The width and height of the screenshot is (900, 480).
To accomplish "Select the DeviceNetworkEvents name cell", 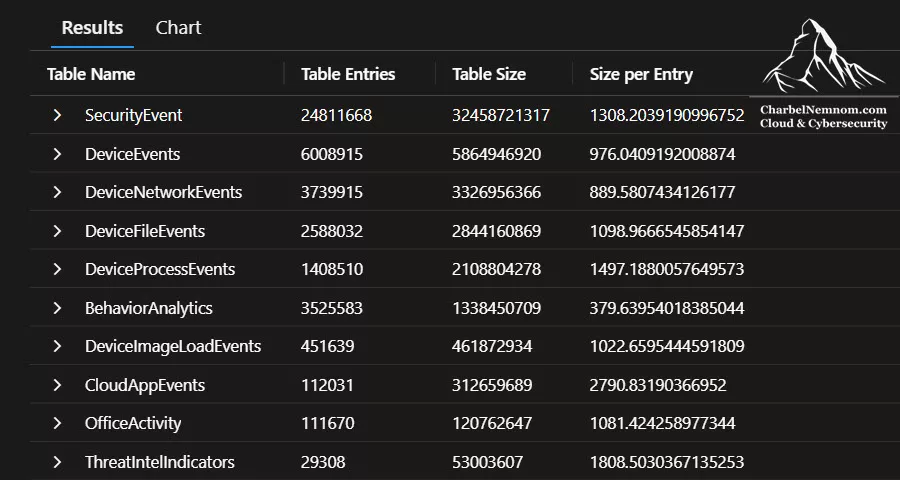I will [164, 192].
